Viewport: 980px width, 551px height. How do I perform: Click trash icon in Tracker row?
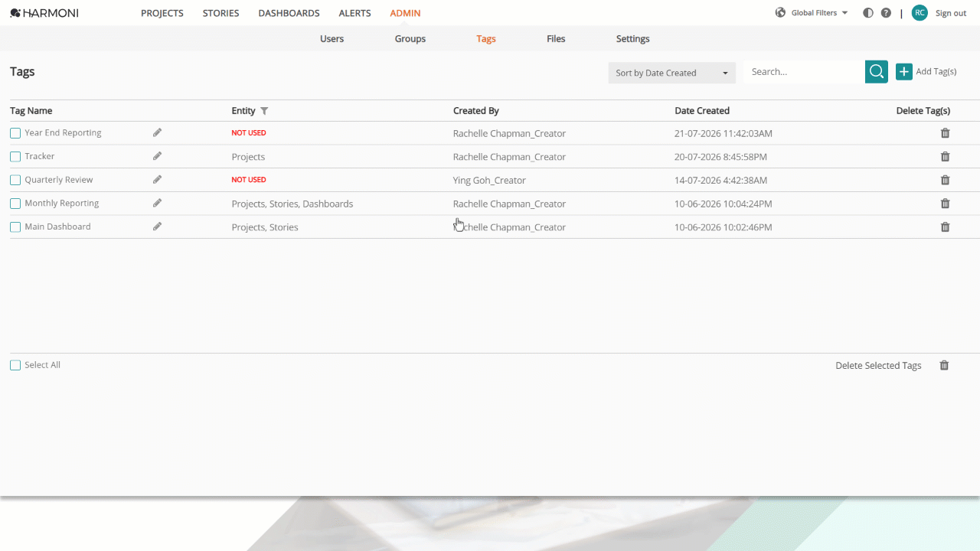[945, 156]
